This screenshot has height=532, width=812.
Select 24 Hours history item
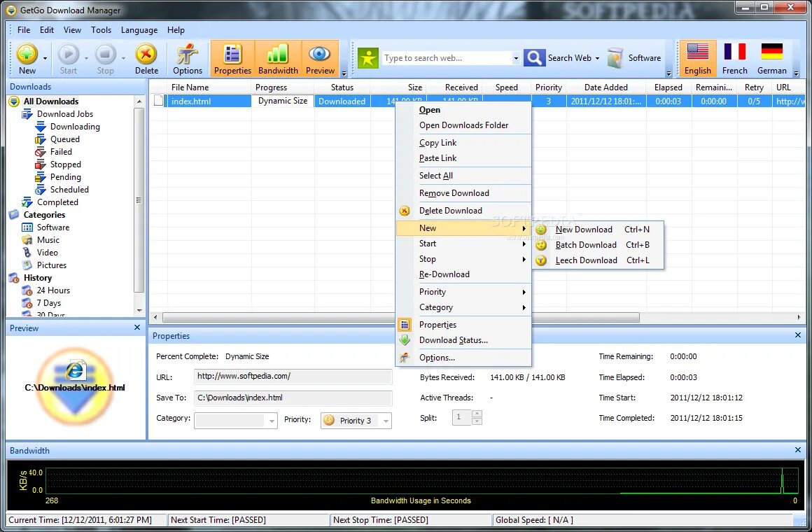click(x=52, y=290)
